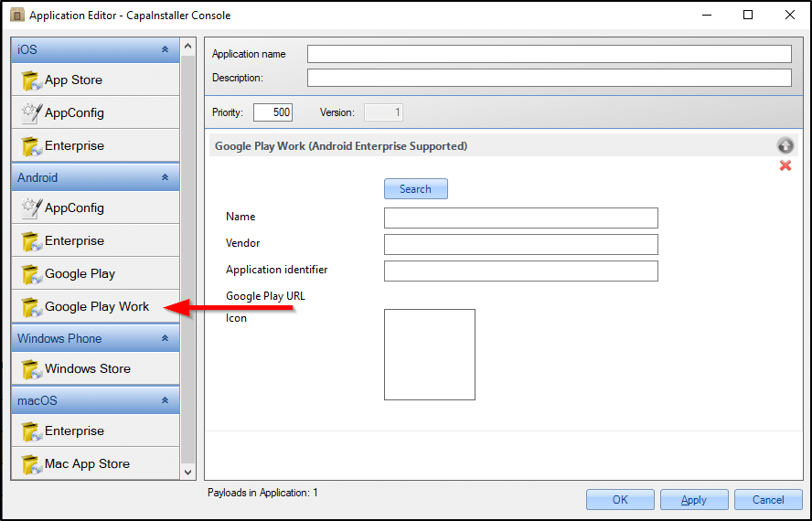Collapse the Windows Phone section
This screenshot has height=521, width=812.
[165, 338]
